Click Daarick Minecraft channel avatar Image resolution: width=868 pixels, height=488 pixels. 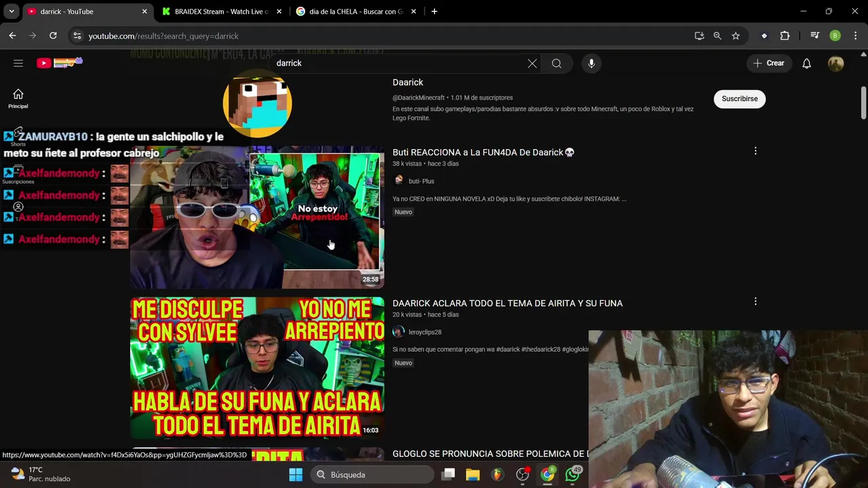[257, 103]
